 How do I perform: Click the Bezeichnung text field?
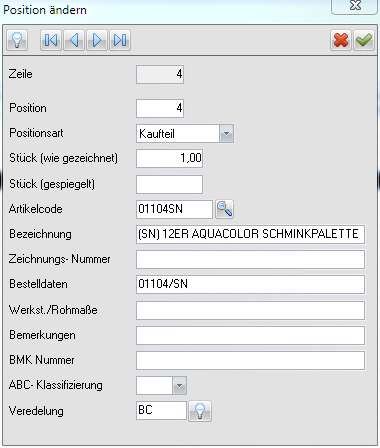(250, 234)
